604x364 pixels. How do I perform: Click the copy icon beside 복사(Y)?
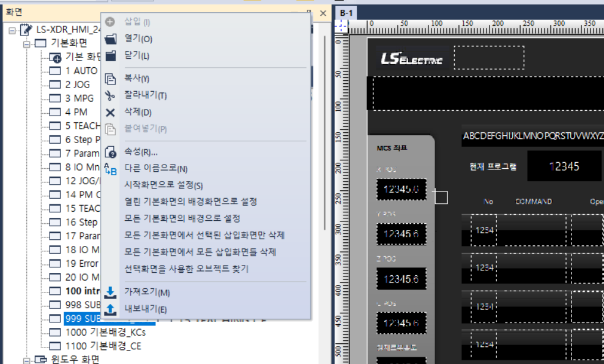click(110, 78)
